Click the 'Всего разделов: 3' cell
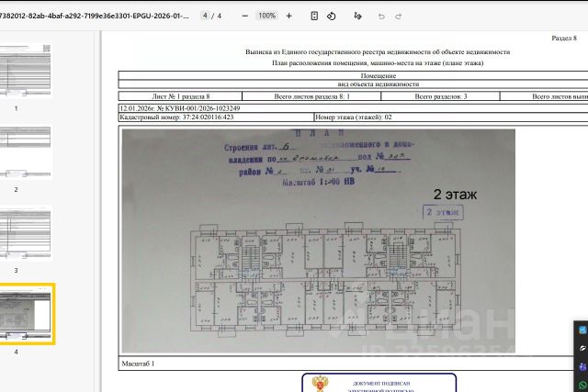 coord(441,96)
